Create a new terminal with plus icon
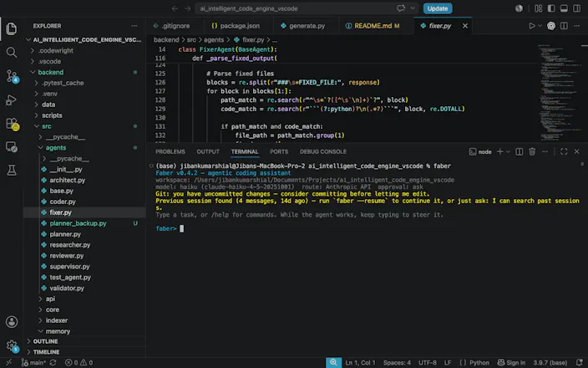Screen dimensions: 588x368 (x=499, y=151)
